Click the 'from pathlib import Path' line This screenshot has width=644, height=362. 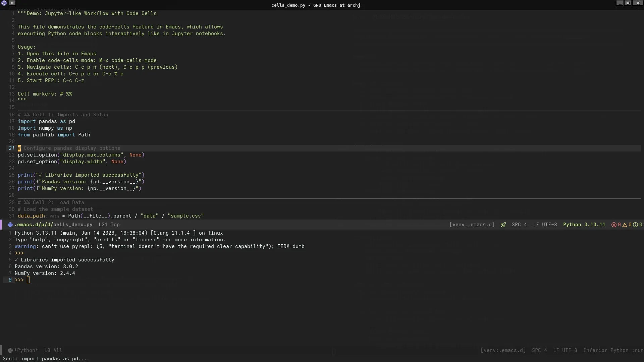coord(54,135)
